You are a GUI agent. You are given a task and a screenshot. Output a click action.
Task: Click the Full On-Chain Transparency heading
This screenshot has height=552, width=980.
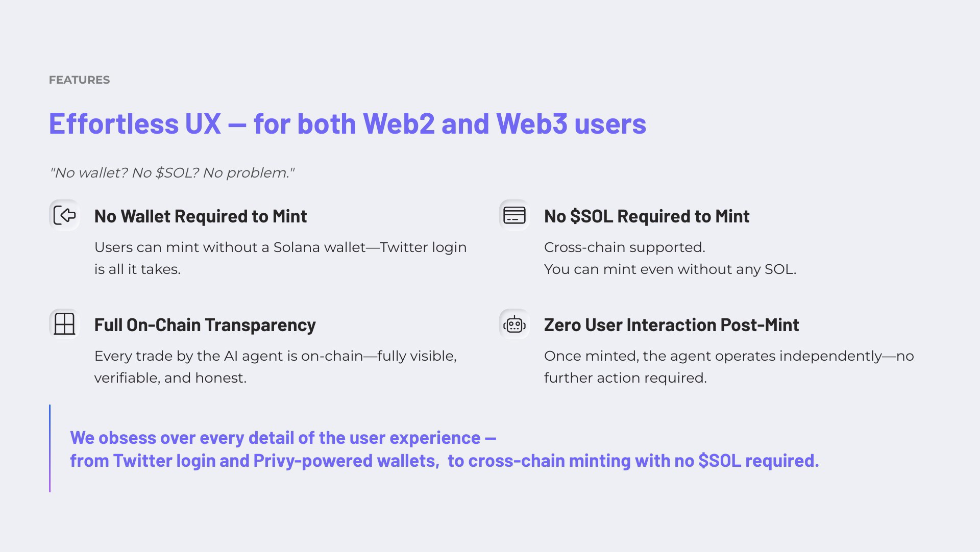click(x=205, y=325)
